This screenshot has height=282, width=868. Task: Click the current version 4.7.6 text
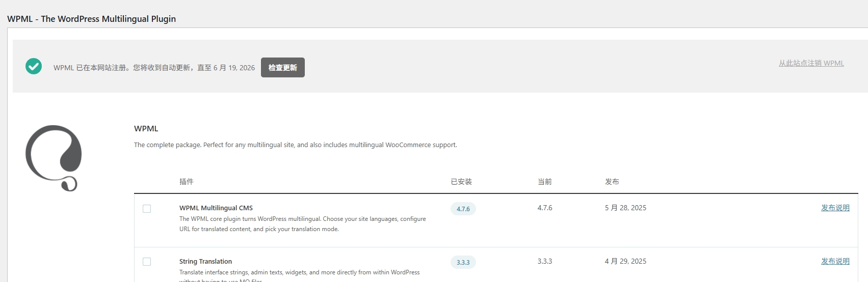click(545, 208)
